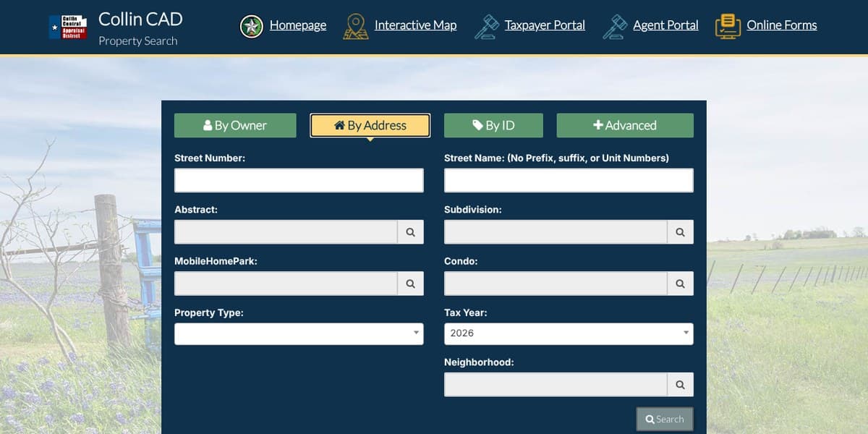The width and height of the screenshot is (868, 434).
Task: Select the By Address tab
Action: (370, 125)
